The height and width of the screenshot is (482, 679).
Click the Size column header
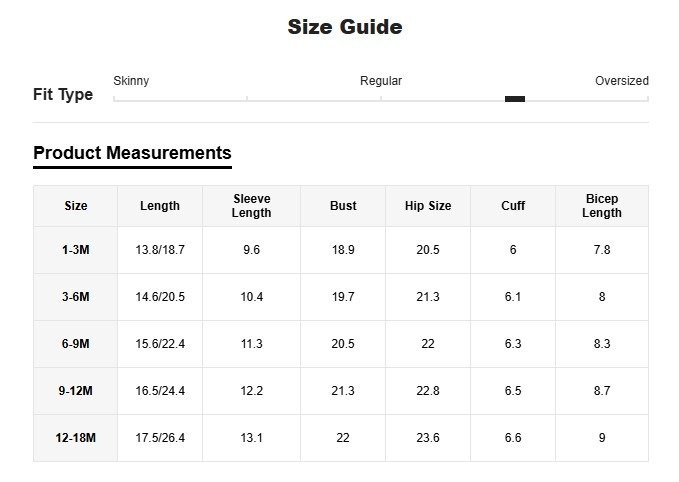76,206
